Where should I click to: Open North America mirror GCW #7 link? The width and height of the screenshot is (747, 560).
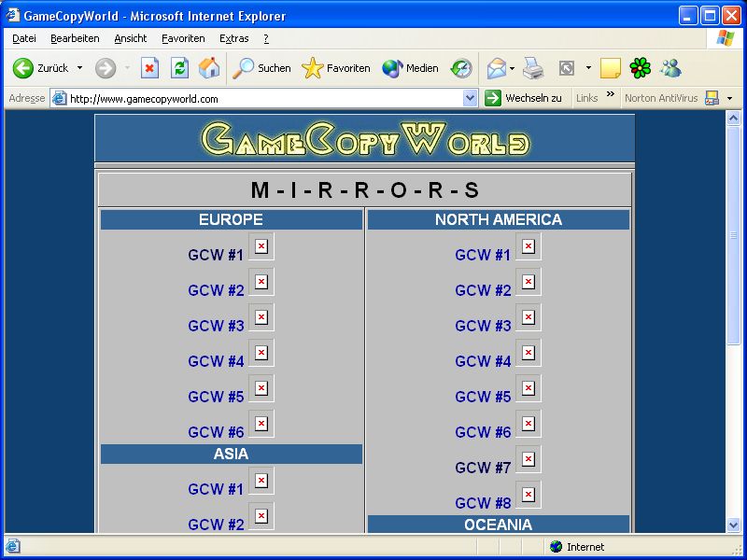click(x=483, y=468)
